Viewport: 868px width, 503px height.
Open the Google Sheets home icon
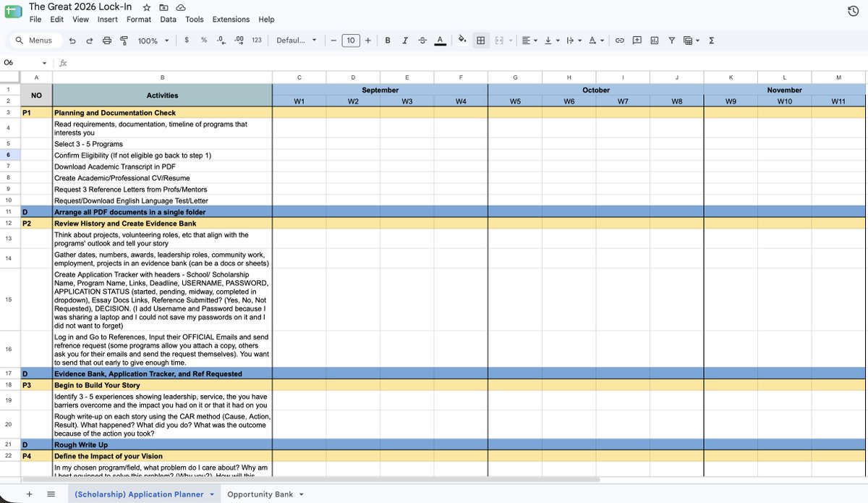click(x=13, y=12)
